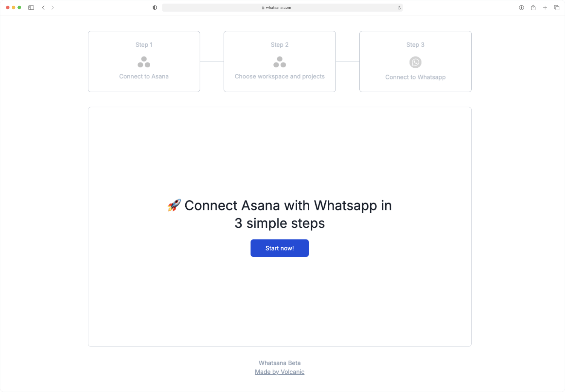This screenshot has width=565, height=392.
Task: Select the Connect to Whatsapp step label
Action: pyautogui.click(x=415, y=77)
